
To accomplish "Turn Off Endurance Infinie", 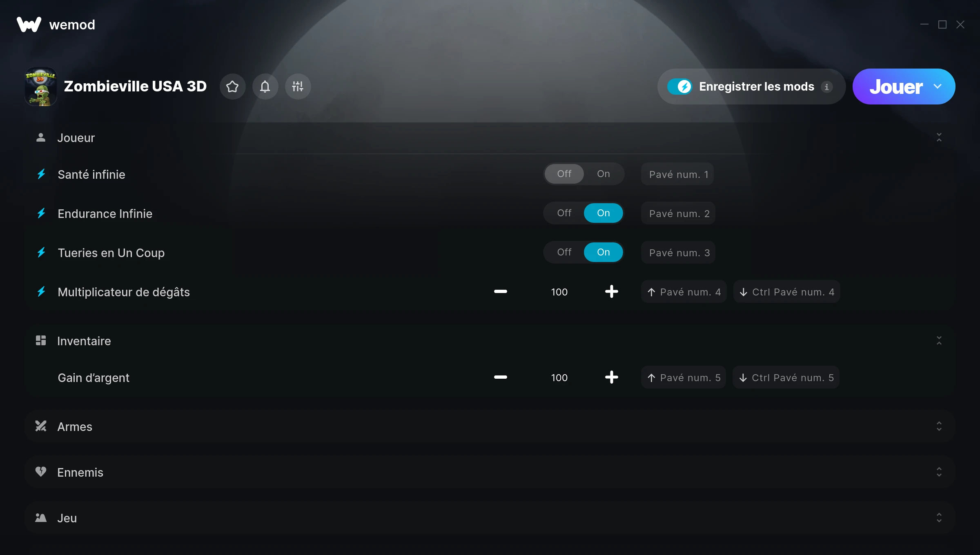I will tap(564, 213).
